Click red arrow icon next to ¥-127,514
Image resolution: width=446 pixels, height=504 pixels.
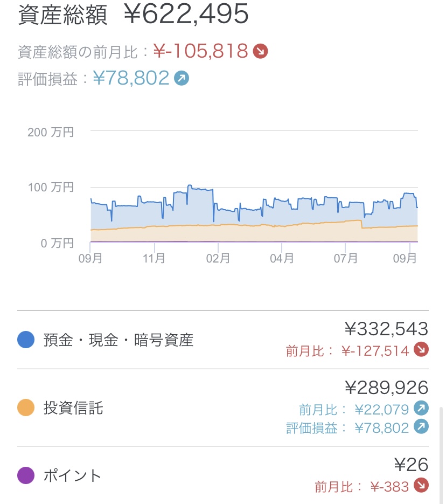[x=421, y=350]
